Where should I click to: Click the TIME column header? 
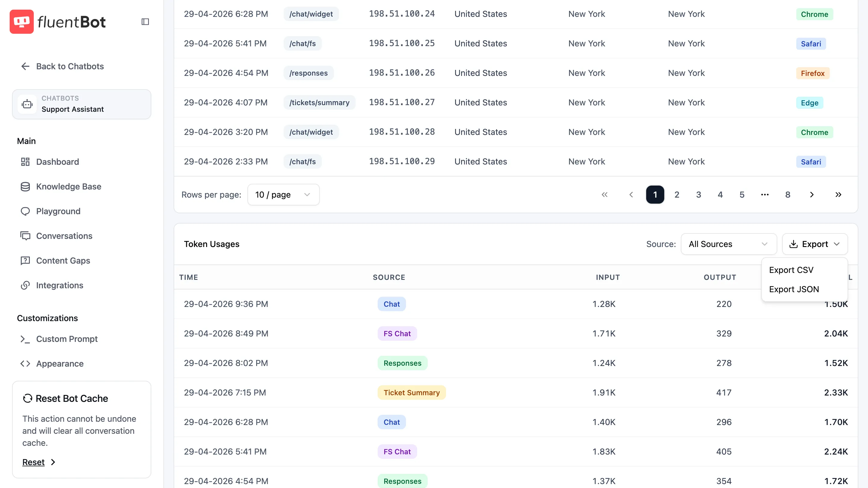[x=189, y=277]
